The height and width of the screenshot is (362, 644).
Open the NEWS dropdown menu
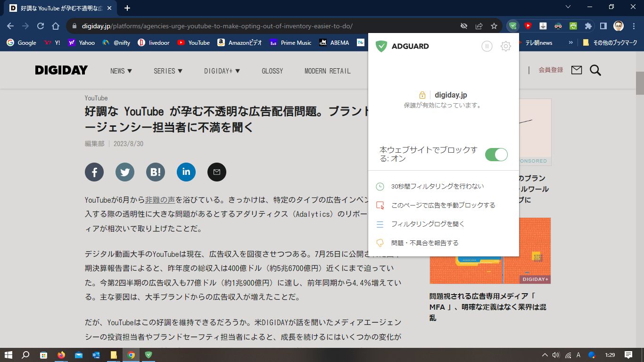point(121,71)
